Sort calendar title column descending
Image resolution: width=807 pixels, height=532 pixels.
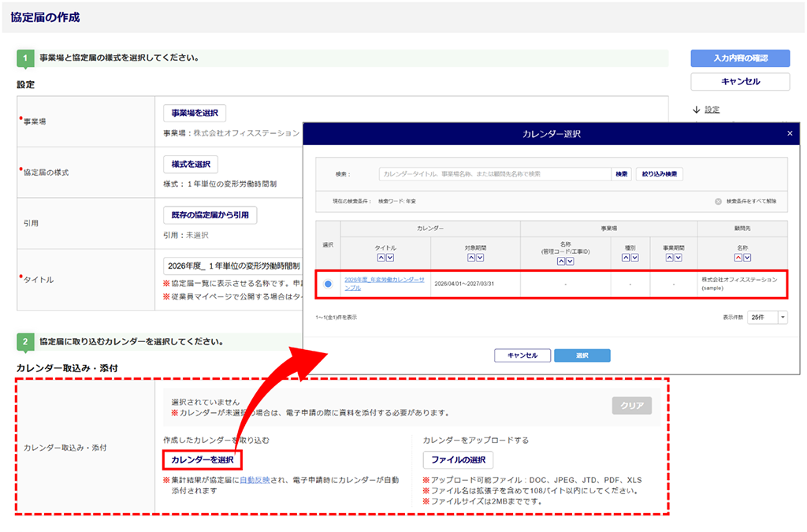(391, 258)
